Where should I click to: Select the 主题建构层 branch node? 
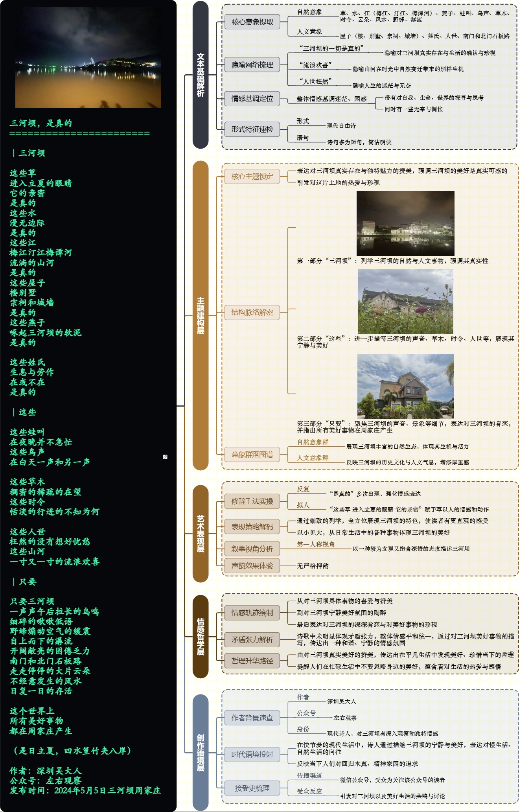201,315
